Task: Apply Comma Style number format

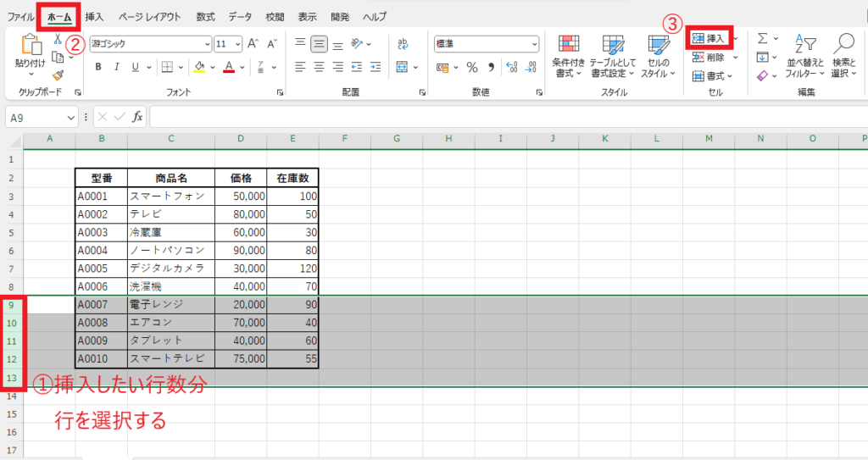Action: pos(491,68)
